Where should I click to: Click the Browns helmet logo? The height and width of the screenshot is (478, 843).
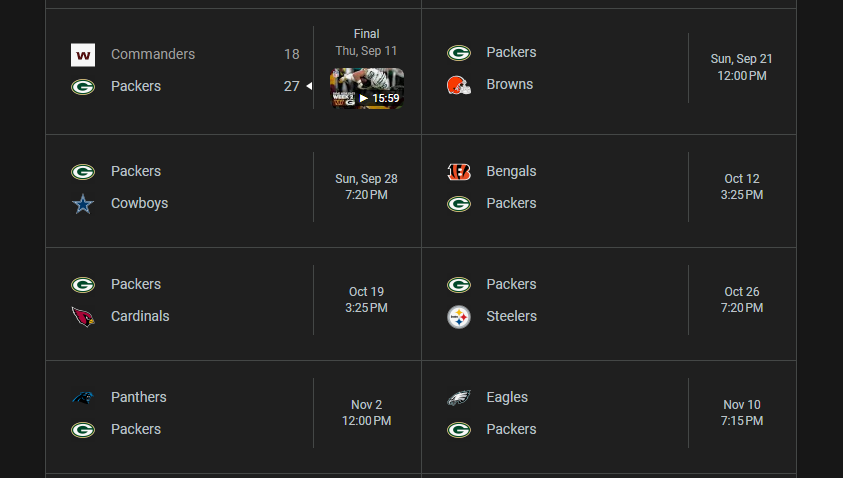pyautogui.click(x=459, y=85)
